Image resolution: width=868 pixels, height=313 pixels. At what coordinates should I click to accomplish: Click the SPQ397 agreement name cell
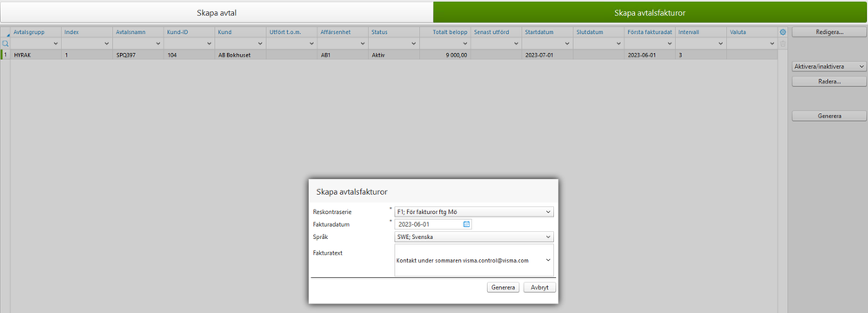[137, 56]
